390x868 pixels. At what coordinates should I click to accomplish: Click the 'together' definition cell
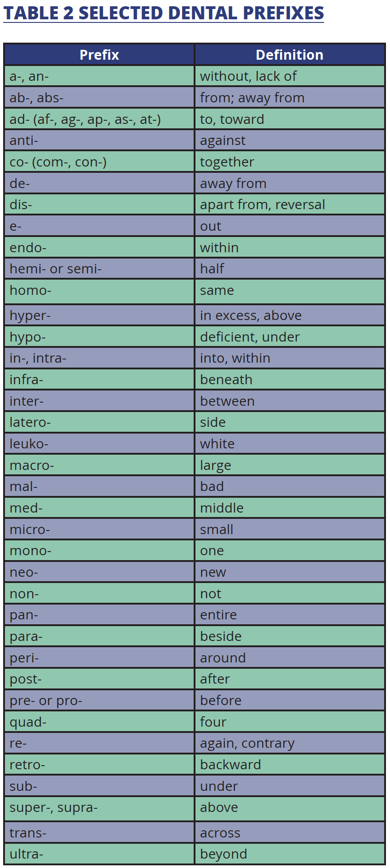[x=290, y=162]
